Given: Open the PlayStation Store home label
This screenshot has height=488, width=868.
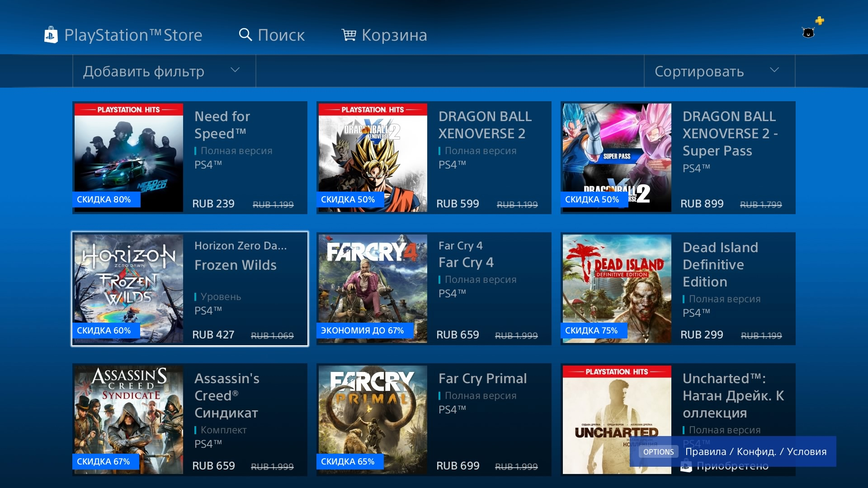Looking at the screenshot, I should (133, 35).
